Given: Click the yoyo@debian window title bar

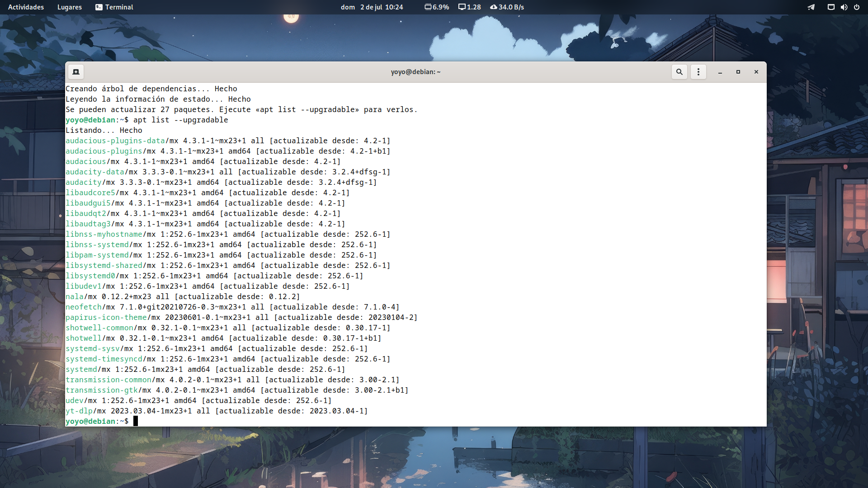Looking at the screenshot, I should [x=415, y=72].
